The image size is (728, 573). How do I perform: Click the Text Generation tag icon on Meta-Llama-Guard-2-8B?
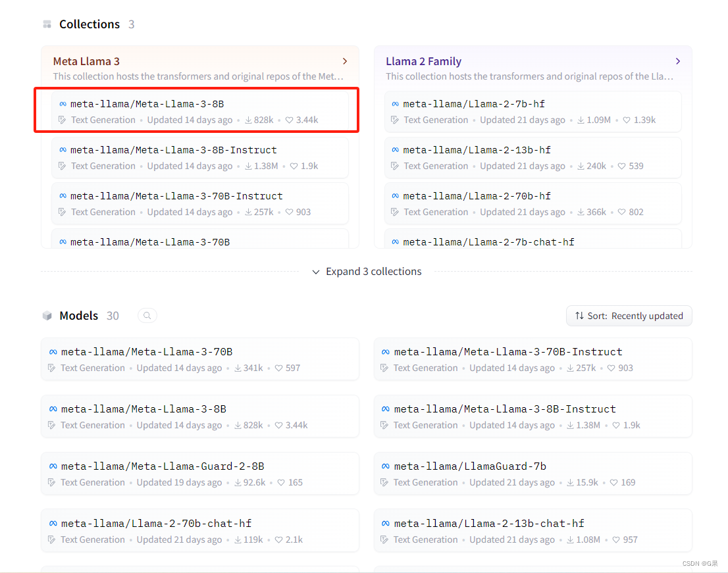click(51, 482)
